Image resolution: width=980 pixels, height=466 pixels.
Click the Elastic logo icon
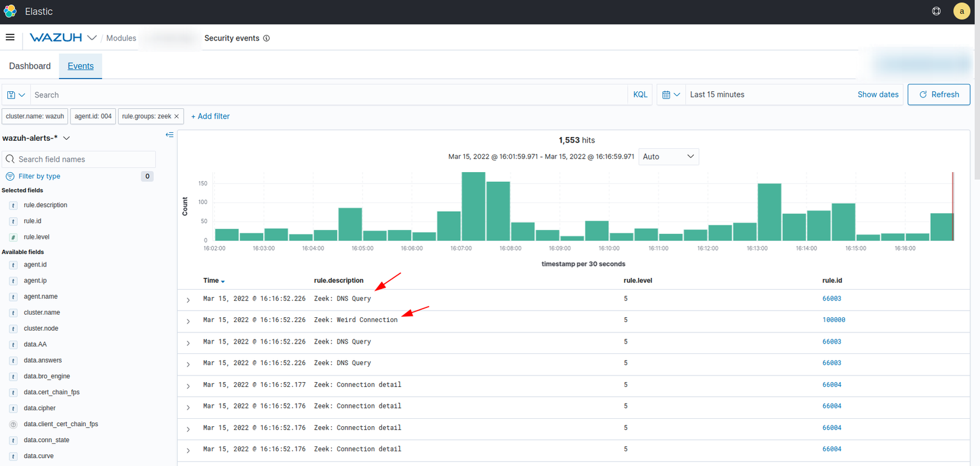coord(10,11)
